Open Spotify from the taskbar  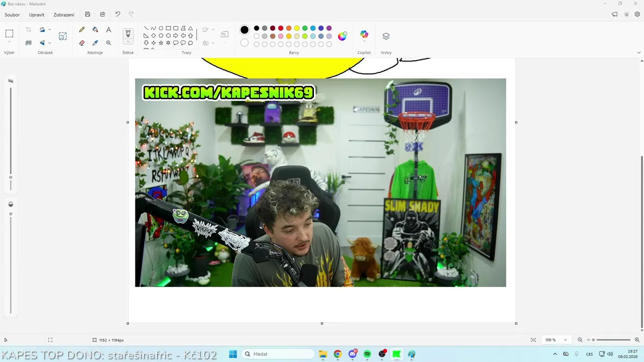point(367,354)
